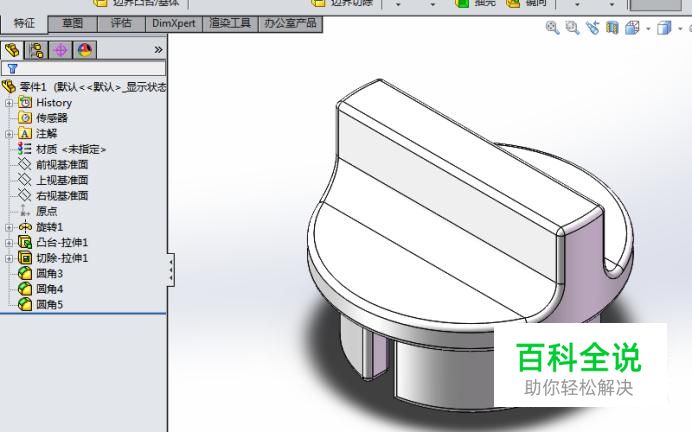
Task: Switch to the DimXpert tab
Action: (x=173, y=23)
